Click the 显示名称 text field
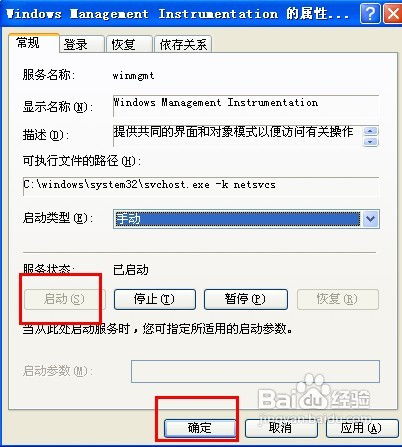The image size is (402, 447). pos(246,106)
